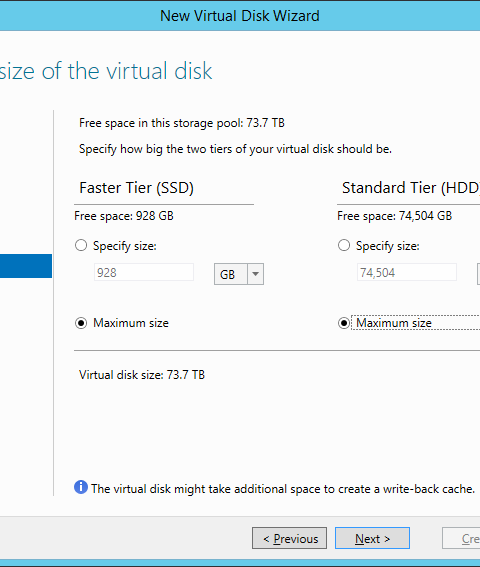This screenshot has height=567, width=480.
Task: Select Maximum size for Faster Tier SSD
Action: coord(81,323)
